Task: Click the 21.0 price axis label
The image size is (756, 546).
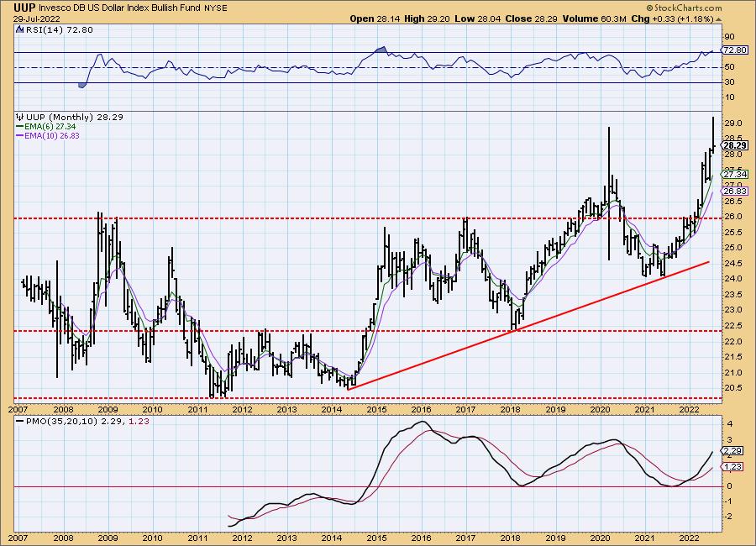Action: 732,372
